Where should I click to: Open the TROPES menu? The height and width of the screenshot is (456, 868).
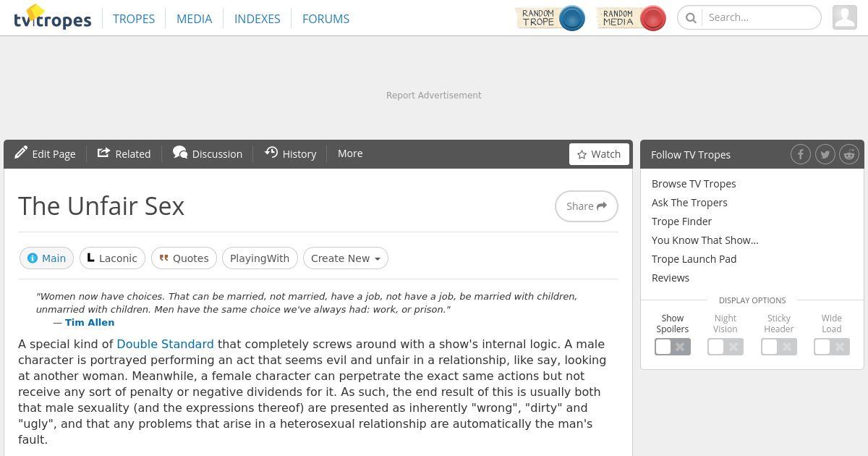[x=134, y=19]
